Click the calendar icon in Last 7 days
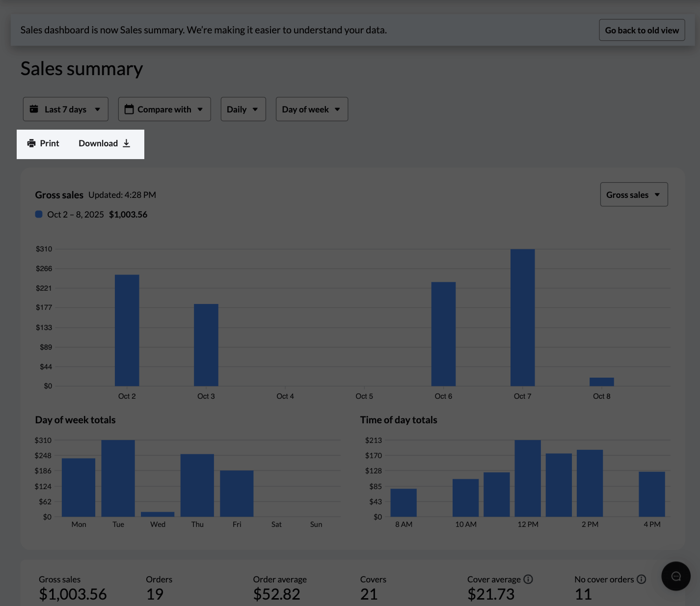The height and width of the screenshot is (606, 700). click(x=34, y=109)
